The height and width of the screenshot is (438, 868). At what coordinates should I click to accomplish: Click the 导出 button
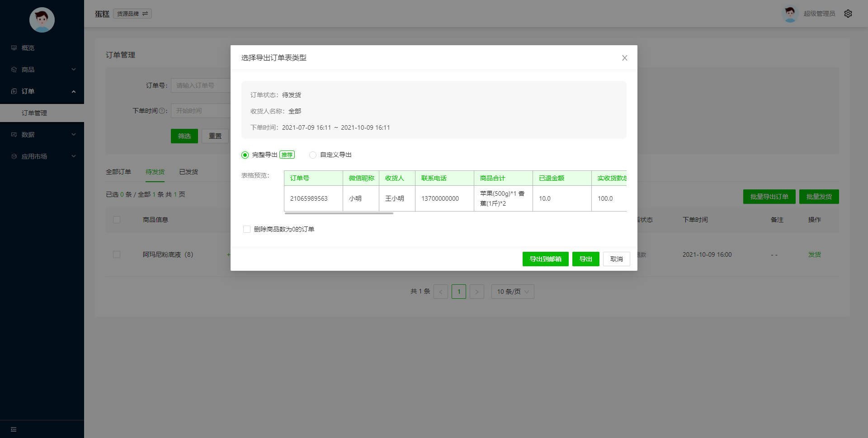coord(586,259)
